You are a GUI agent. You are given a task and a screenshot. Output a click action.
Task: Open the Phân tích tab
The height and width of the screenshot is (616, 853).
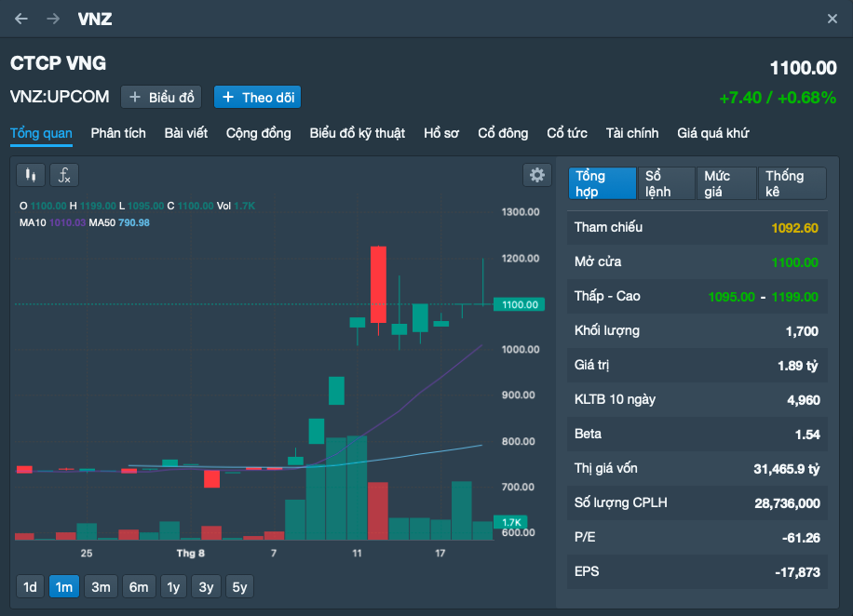tap(118, 133)
